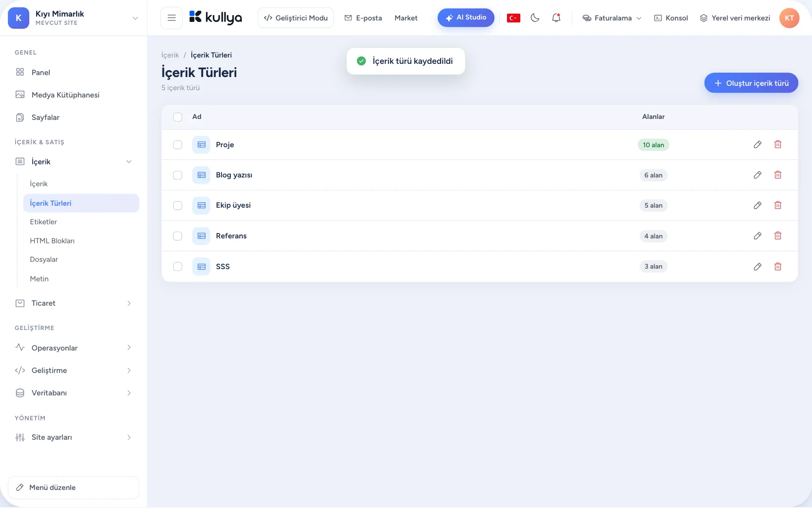Select HTML Blokları under İçerik
The width and height of the screenshot is (812, 508).
[x=81, y=241]
